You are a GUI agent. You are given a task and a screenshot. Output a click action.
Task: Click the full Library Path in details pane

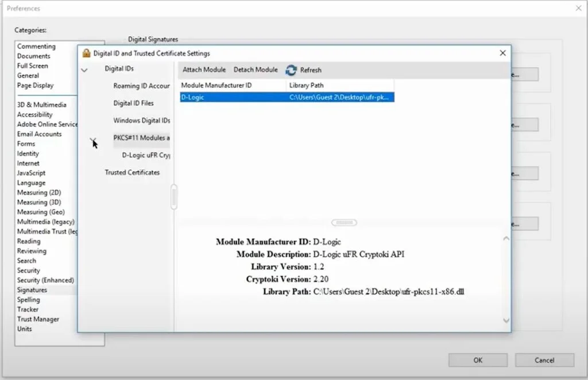click(x=389, y=292)
